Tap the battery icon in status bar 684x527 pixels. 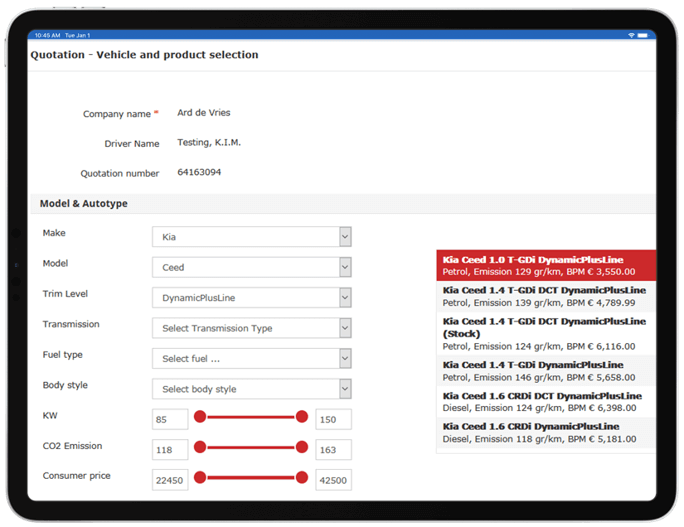[643, 35]
